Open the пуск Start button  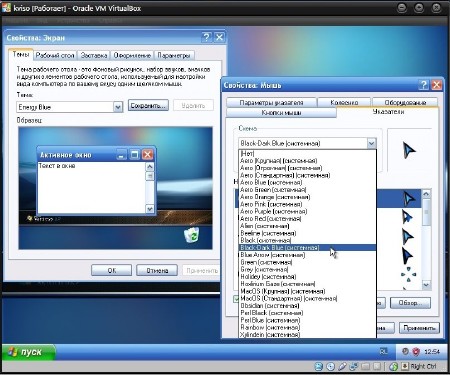(29, 352)
